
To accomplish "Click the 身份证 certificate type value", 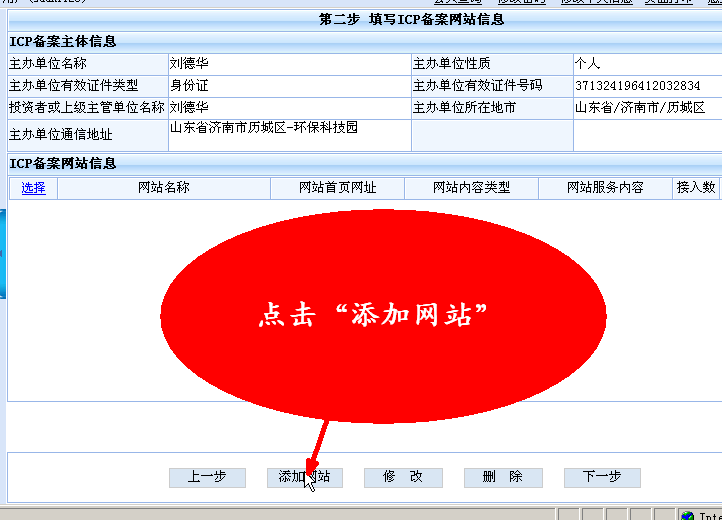I will (189, 86).
